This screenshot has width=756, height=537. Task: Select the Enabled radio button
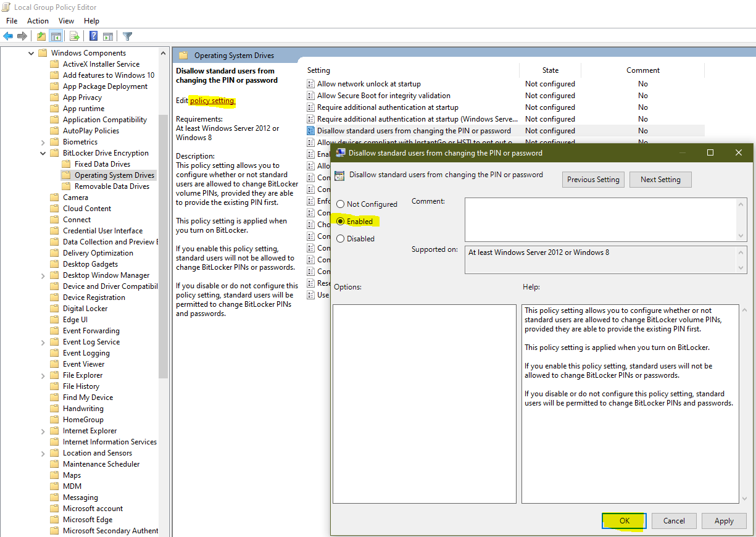[340, 221]
